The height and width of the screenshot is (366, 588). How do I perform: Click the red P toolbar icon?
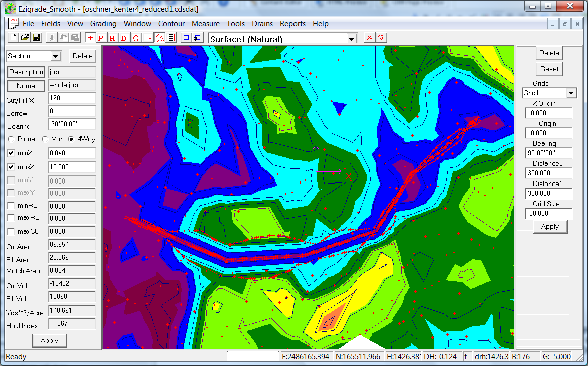tap(101, 38)
